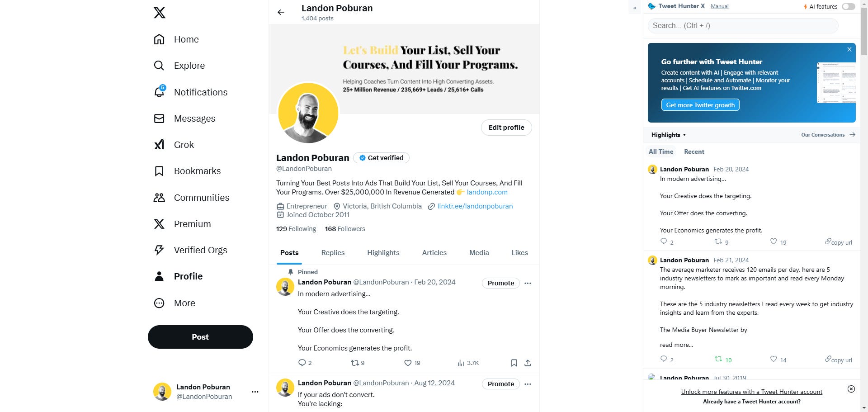This screenshot has height=412, width=868.
Task: Open Grok from the sidebar icon
Action: 159,145
